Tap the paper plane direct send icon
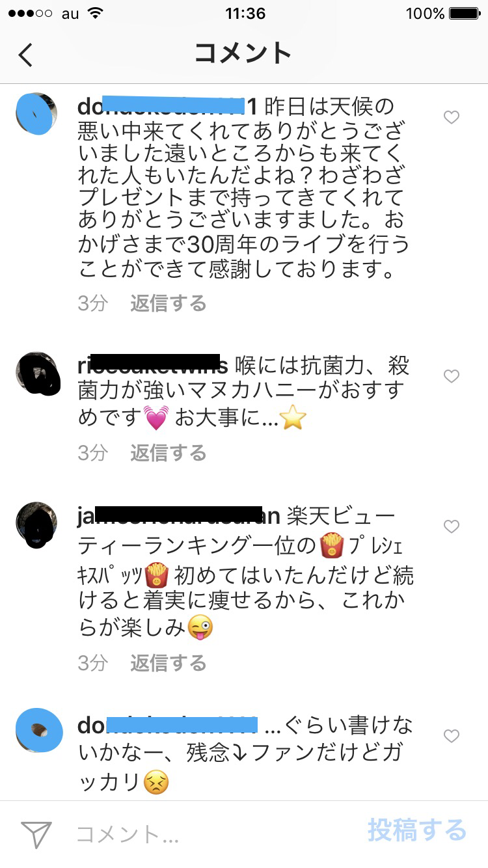This screenshot has height=868, width=488. pyautogui.click(x=36, y=834)
